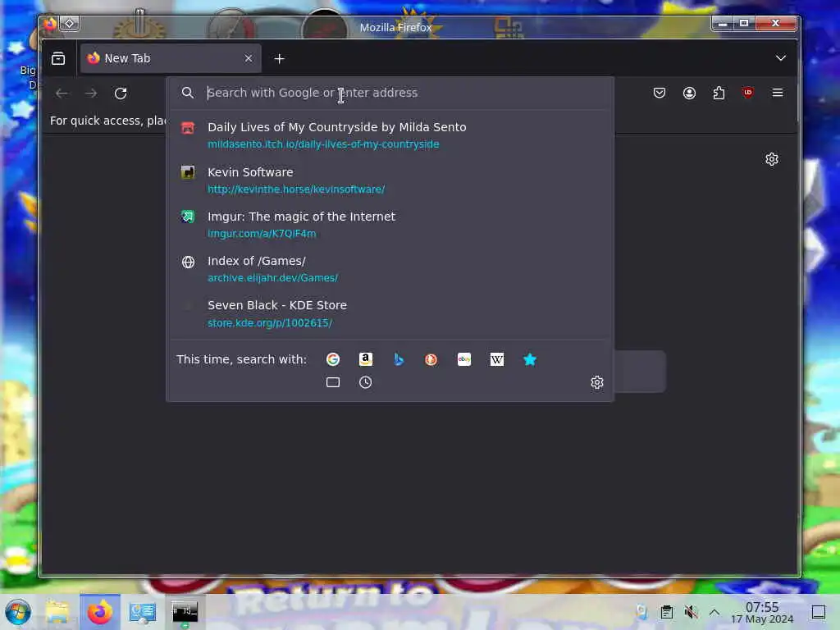Open a new tab with plus button
The height and width of the screenshot is (630, 840).
pyautogui.click(x=279, y=58)
